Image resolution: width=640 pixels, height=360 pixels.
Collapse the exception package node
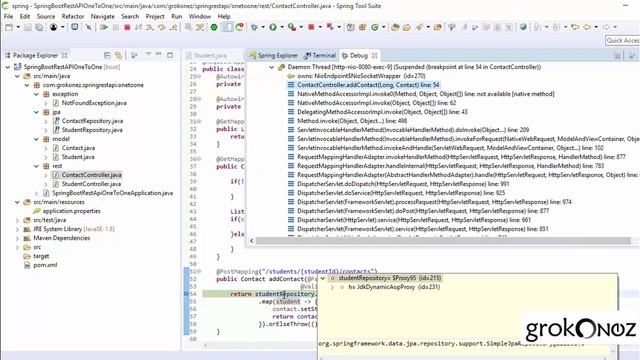36,94
